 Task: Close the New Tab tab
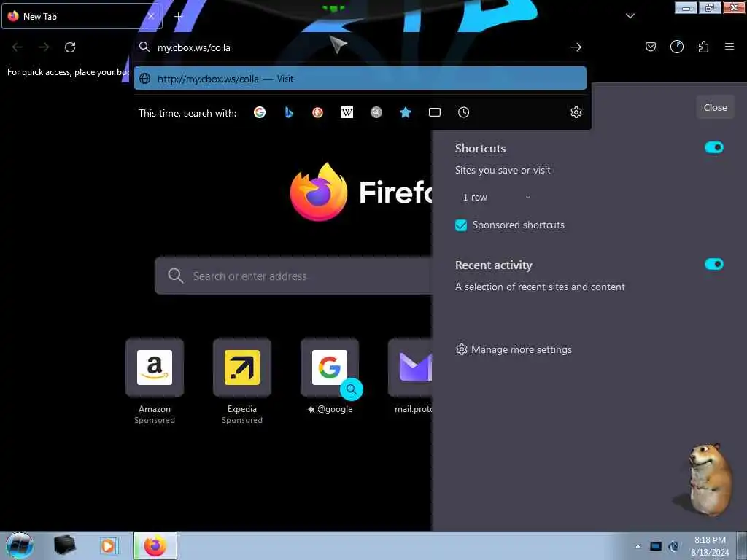coord(151,16)
